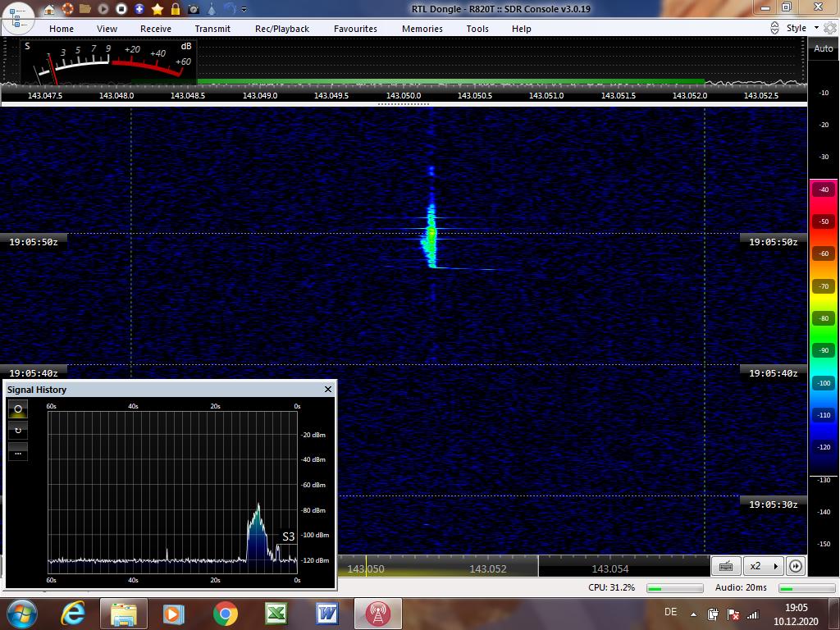Launch Internet Explorer from taskbar
This screenshot has width=840, height=630.
click(73, 614)
